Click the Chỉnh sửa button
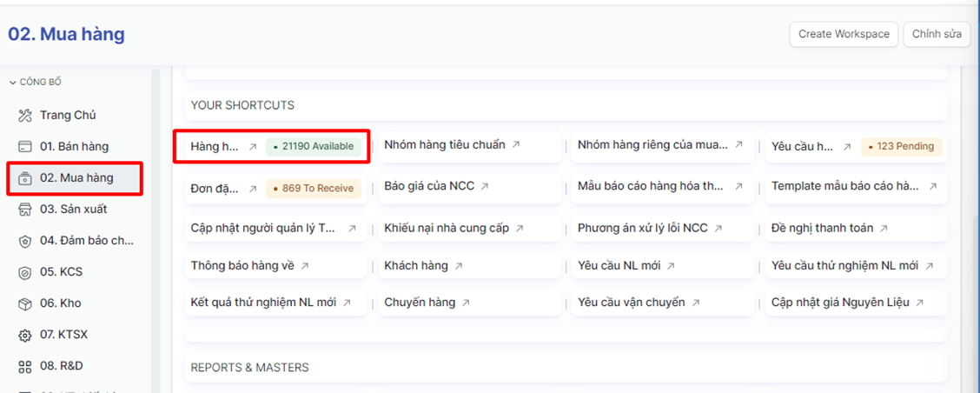Viewport: 980px width, 393px height. 937,34
